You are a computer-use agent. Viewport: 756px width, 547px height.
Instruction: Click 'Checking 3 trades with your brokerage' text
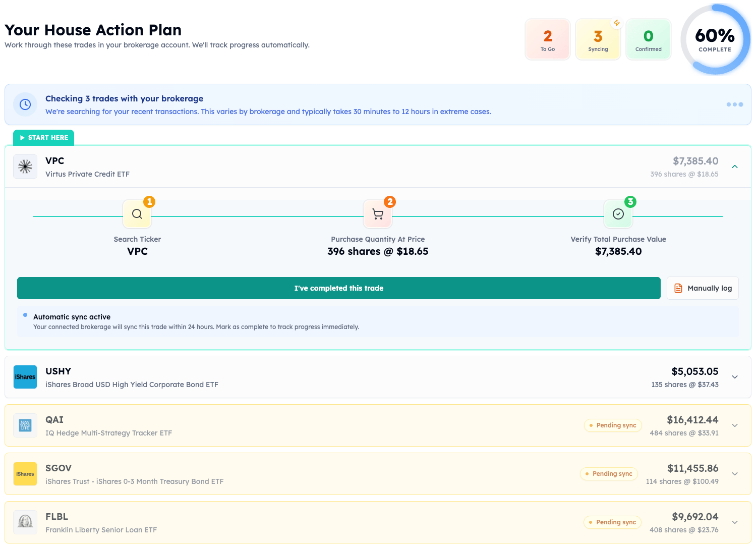pyautogui.click(x=124, y=98)
